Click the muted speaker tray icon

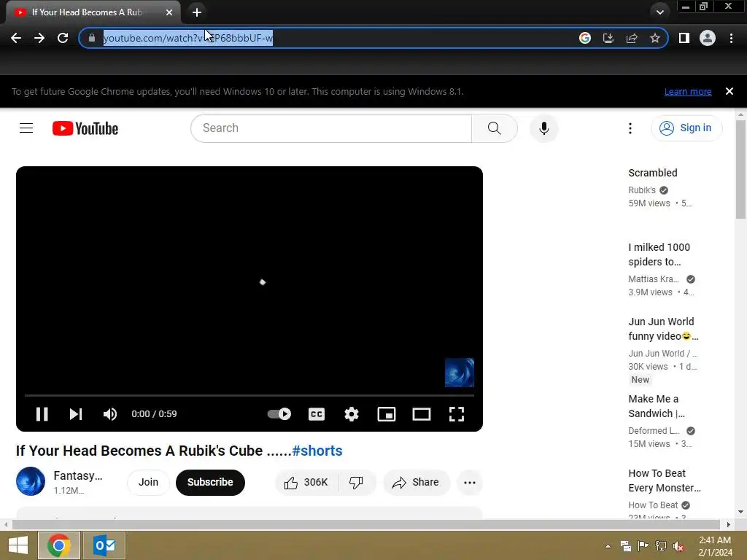pos(679,546)
